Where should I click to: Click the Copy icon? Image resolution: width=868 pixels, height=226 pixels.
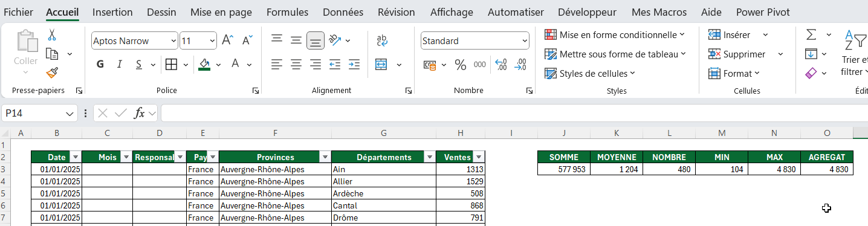coord(52,54)
